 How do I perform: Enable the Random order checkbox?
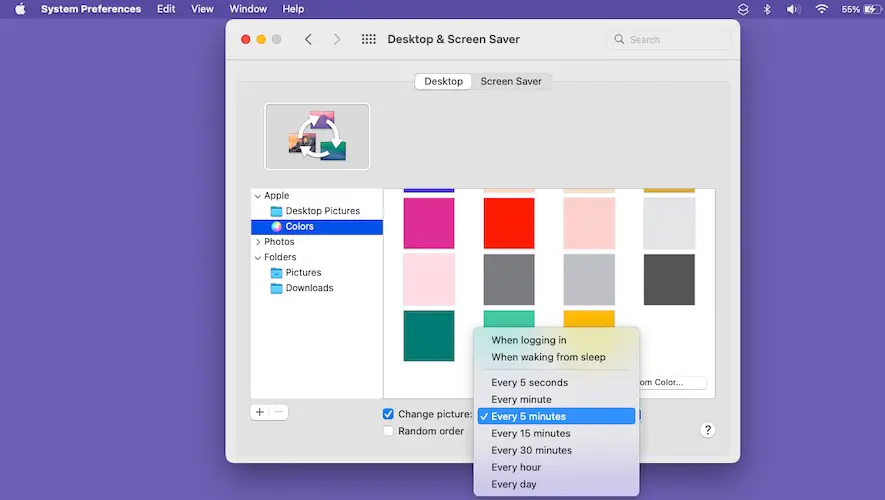click(388, 431)
